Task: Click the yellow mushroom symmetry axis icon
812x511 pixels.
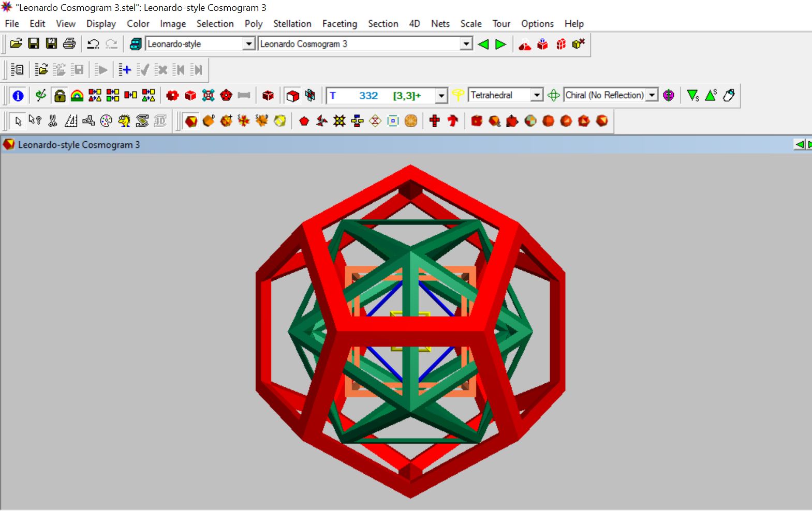Action: pos(458,95)
